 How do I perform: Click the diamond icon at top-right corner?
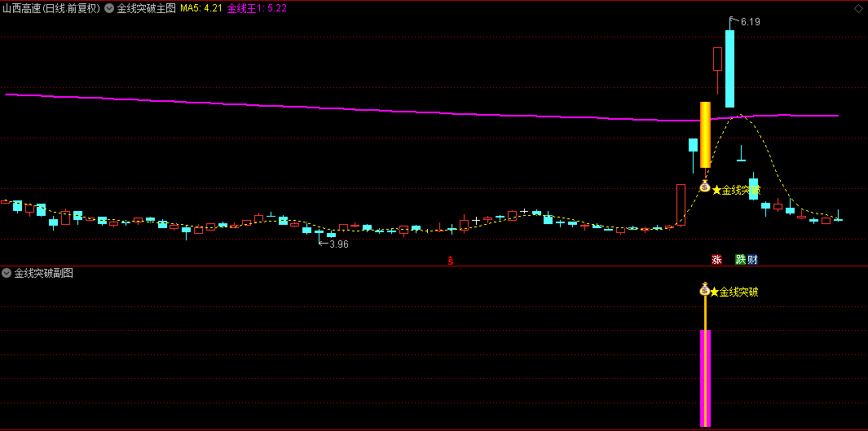tap(858, 9)
